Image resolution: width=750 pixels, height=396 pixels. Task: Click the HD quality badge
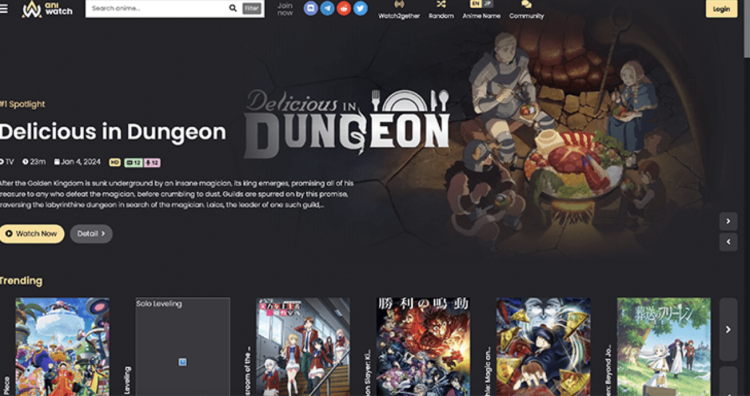click(x=115, y=163)
